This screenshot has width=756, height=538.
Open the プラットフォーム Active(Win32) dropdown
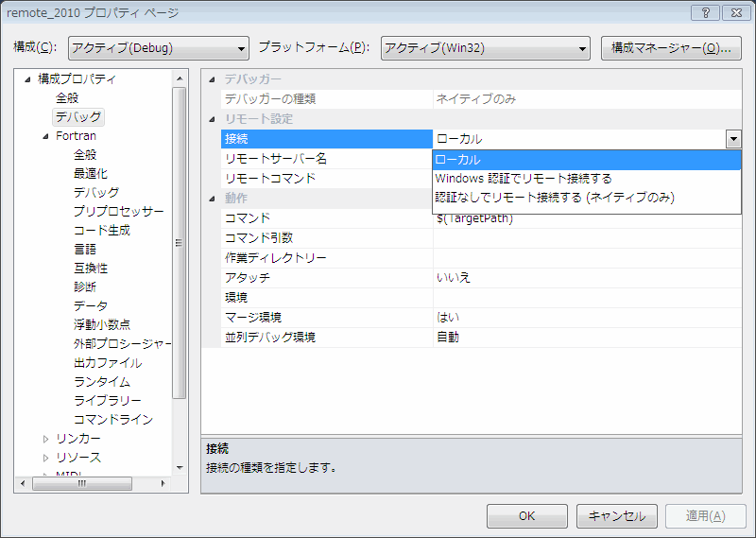tap(486, 48)
